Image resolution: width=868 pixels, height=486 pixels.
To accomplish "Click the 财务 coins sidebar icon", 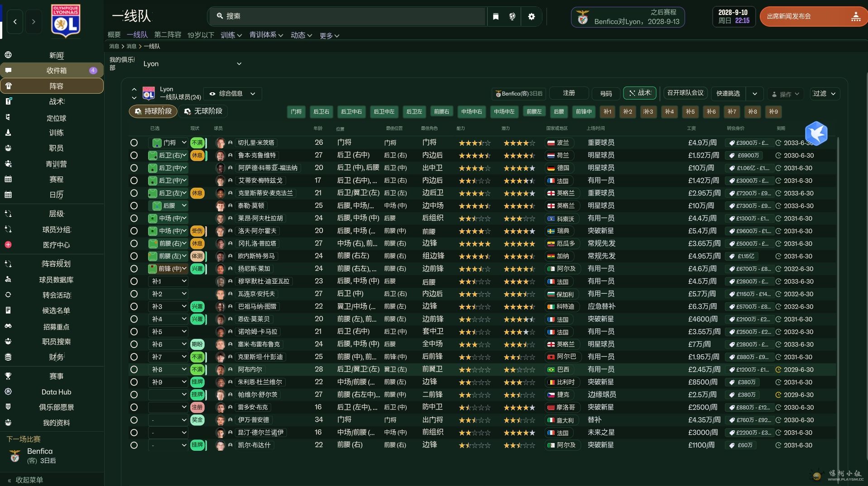I will pos(8,357).
